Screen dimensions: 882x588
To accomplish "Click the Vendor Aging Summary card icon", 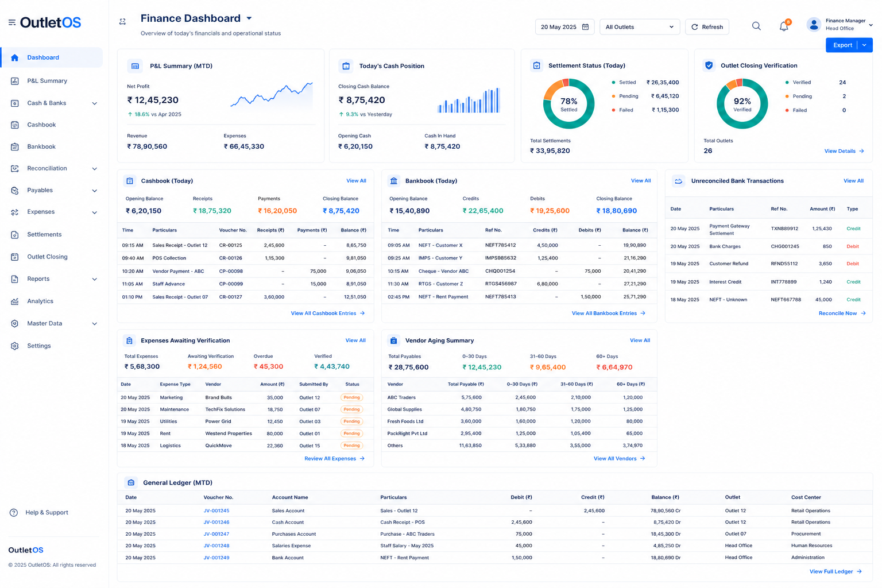I will click(x=394, y=341).
